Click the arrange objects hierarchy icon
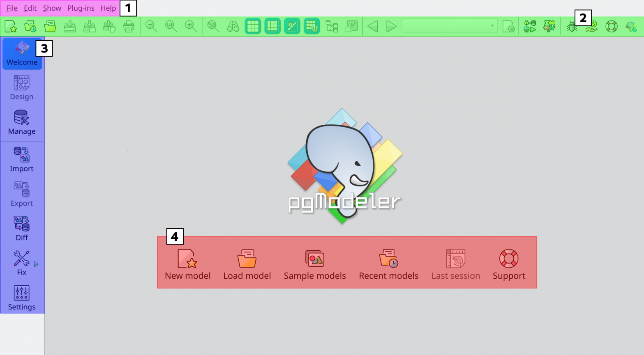The width and height of the screenshot is (644, 355). (x=332, y=26)
